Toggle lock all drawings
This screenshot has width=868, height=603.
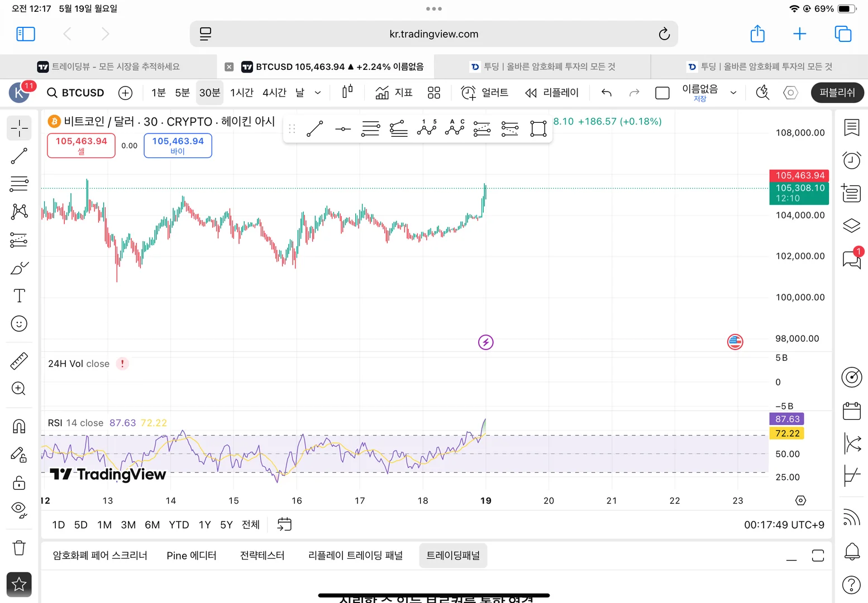click(x=19, y=483)
